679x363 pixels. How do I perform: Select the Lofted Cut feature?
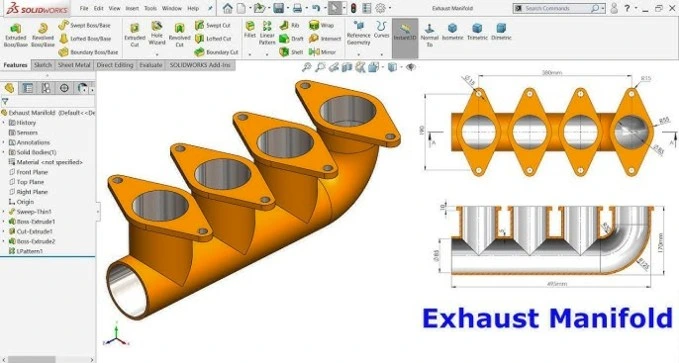coord(213,39)
